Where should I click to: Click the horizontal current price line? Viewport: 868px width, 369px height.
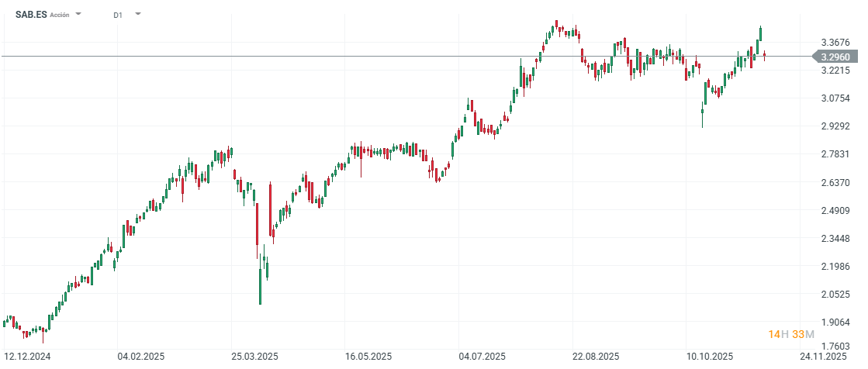click(x=388, y=57)
